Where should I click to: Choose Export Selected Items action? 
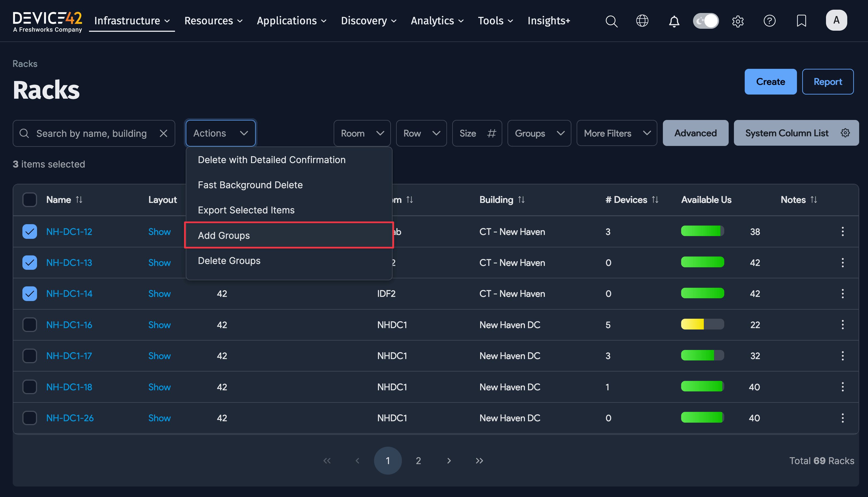pyautogui.click(x=246, y=210)
